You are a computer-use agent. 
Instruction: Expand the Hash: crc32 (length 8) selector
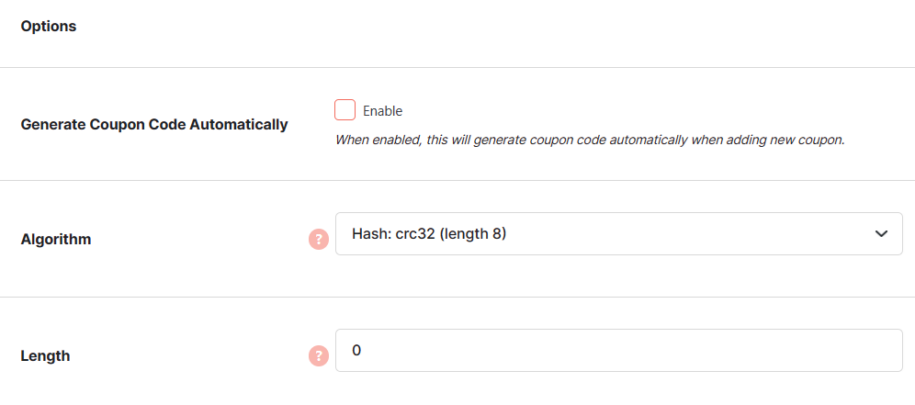[619, 233]
